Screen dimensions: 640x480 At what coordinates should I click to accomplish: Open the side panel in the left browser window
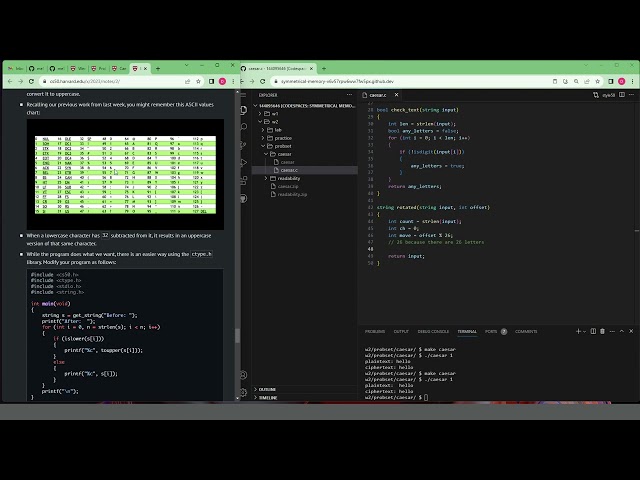click(211, 81)
